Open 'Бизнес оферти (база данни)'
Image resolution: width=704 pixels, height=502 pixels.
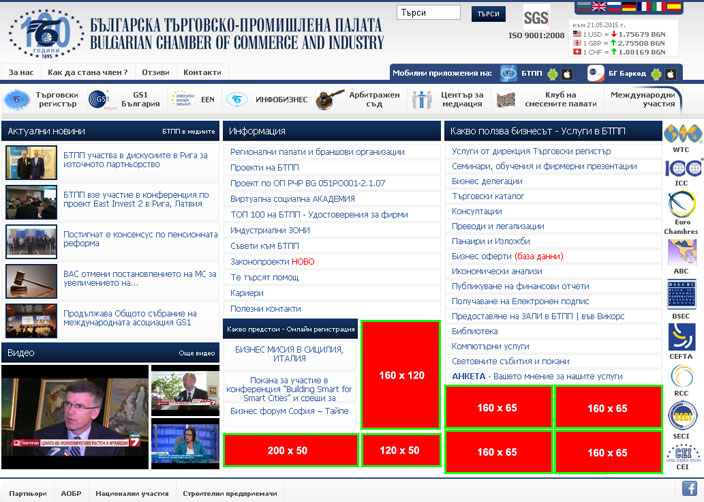pyautogui.click(x=507, y=256)
